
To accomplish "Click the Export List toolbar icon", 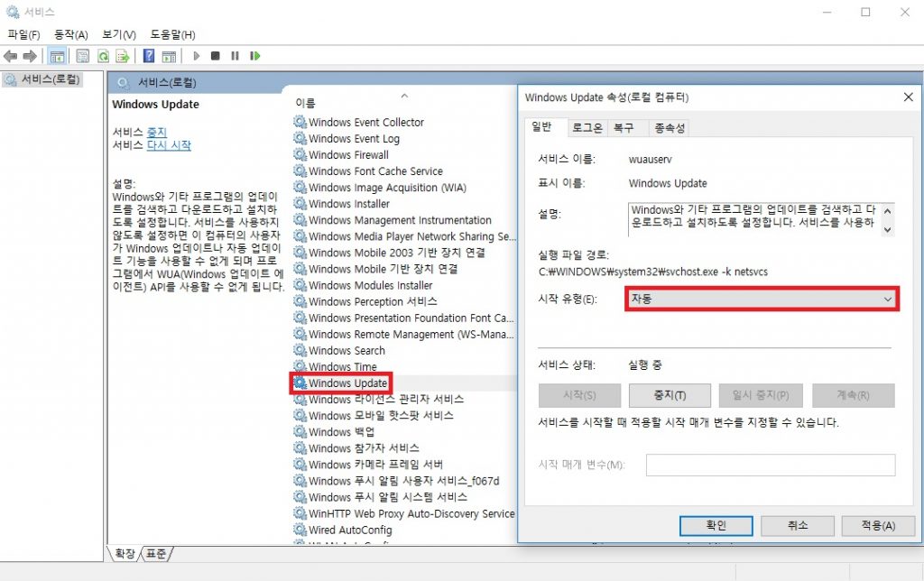I will (123, 56).
